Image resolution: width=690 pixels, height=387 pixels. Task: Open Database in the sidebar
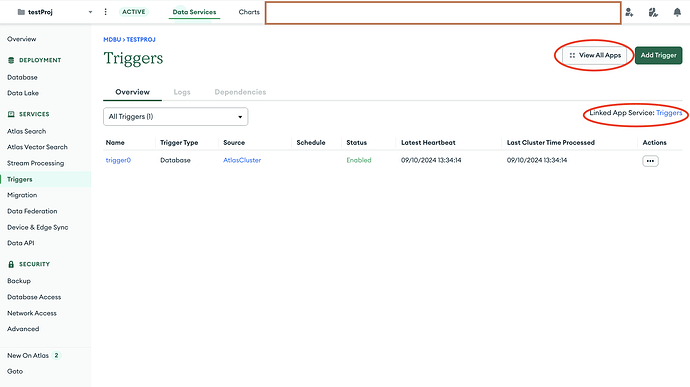tap(22, 77)
